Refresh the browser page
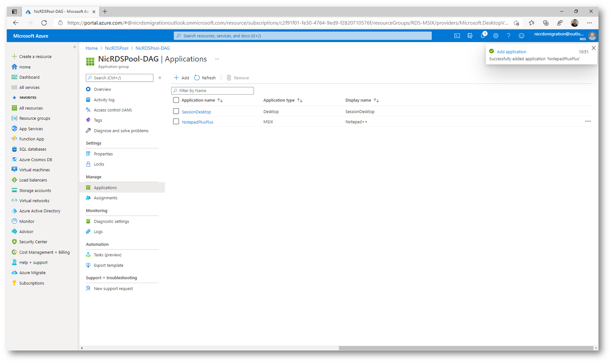612x364 pixels. point(44,23)
